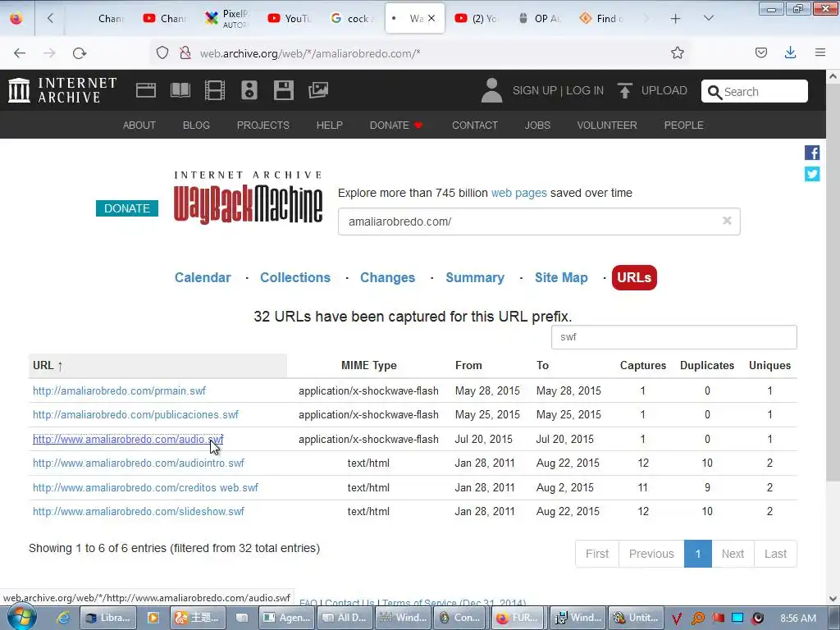Sort table by URL column header
Viewport: 840px width, 630px height.
click(x=157, y=365)
